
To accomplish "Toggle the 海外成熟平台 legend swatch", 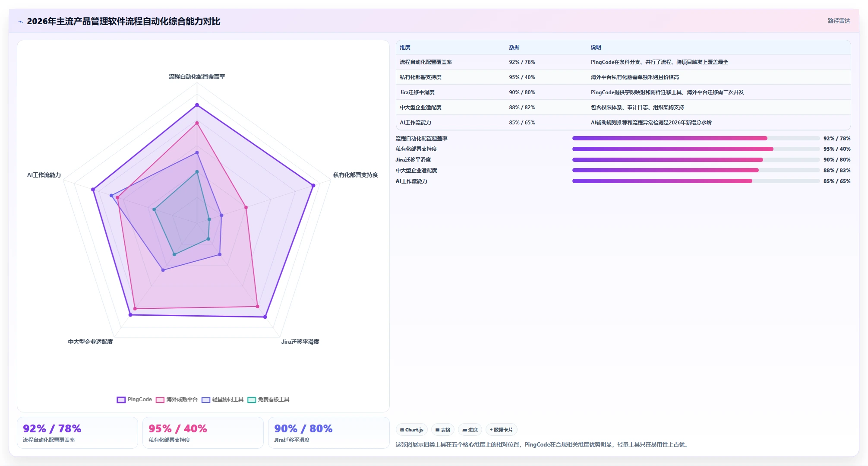I will (160, 400).
